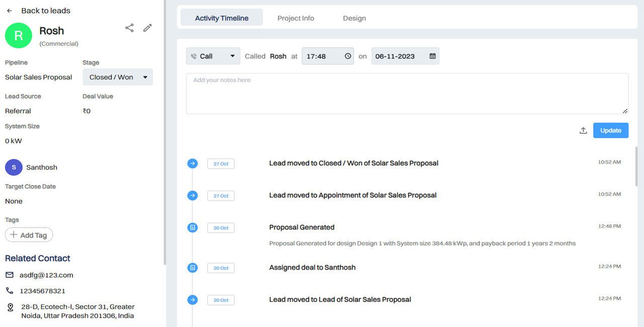This screenshot has width=644, height=327.
Task: Click 20 Oct badge on moved to Lead
Action: click(x=221, y=300)
